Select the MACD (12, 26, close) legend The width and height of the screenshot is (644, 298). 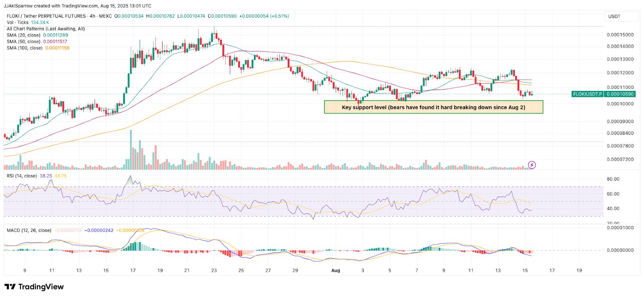29,230
